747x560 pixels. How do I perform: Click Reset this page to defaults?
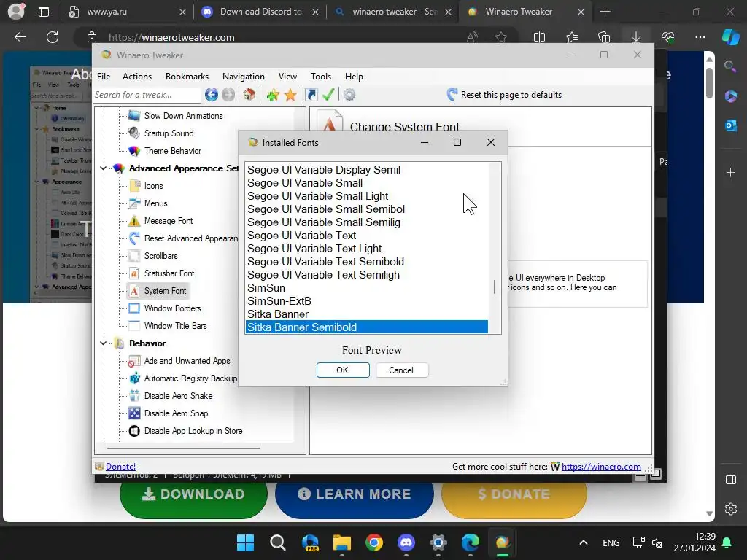pyautogui.click(x=505, y=95)
